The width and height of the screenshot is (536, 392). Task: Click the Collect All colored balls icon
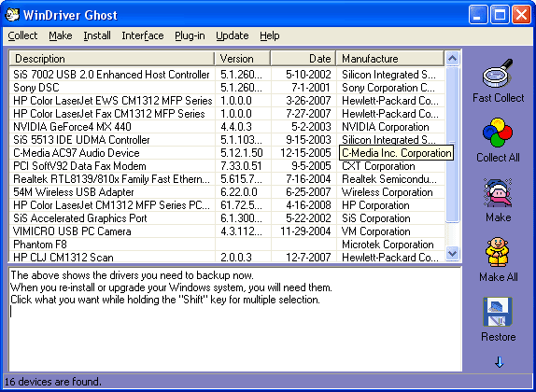pyautogui.click(x=498, y=133)
